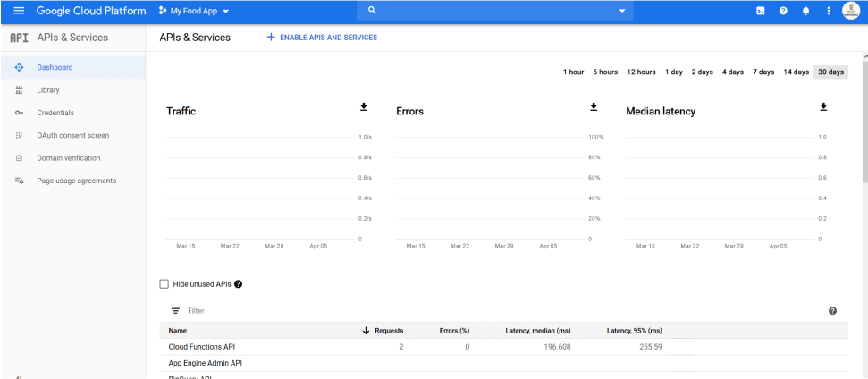Select the 7 days time range
Viewport: 868px width, 379px height.
[x=763, y=72]
